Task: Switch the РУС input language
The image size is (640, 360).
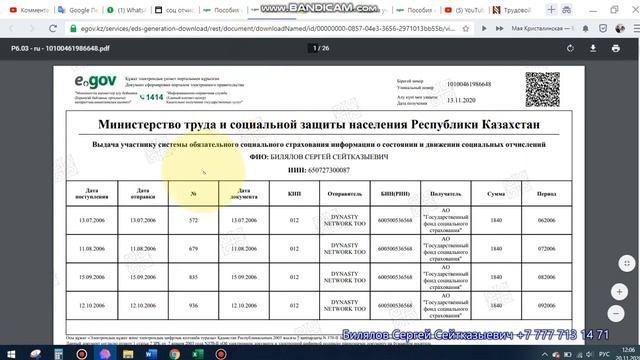Action: point(604,354)
